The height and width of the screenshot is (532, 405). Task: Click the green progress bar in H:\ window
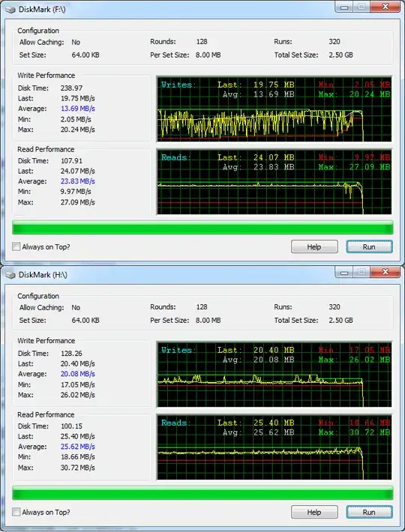click(x=202, y=493)
